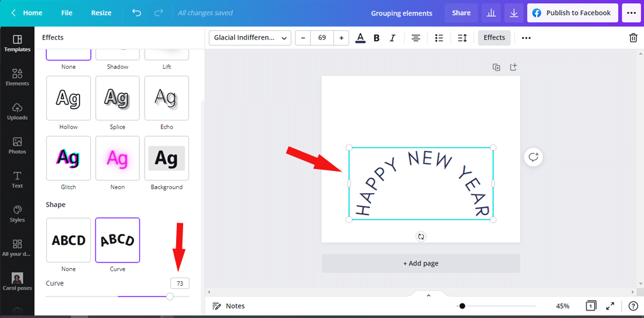The image size is (644, 318).
Task: Open the Photos sidebar tab
Action: point(17,146)
